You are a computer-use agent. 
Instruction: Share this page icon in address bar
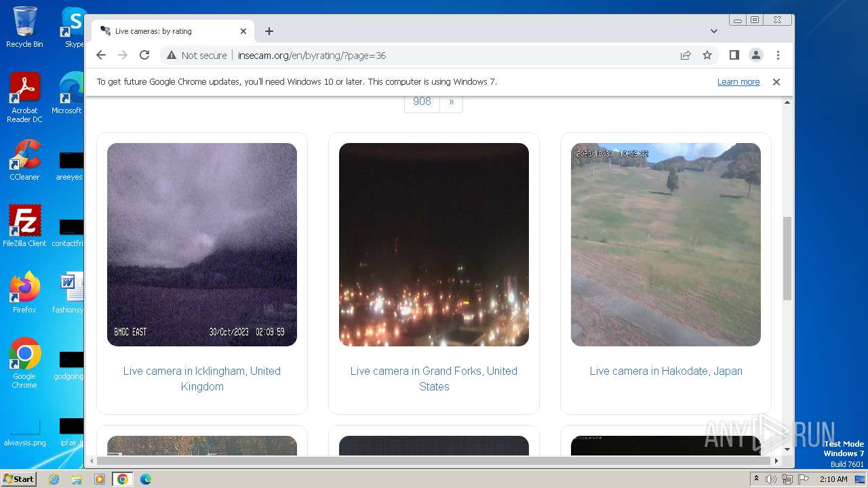(x=686, y=56)
